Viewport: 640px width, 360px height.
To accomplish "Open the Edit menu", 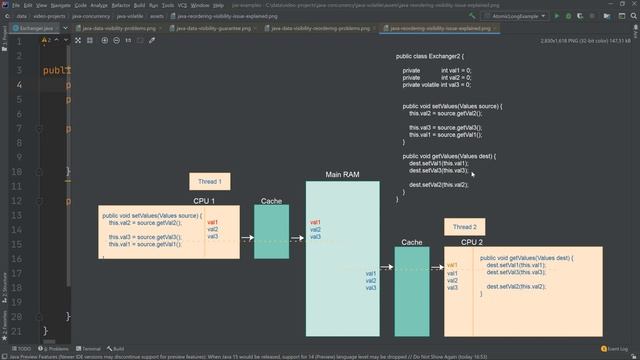I will (28, 5).
